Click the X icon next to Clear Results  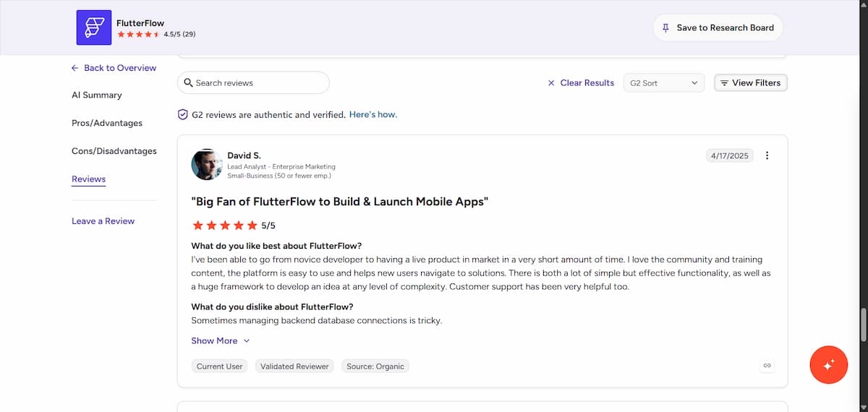click(x=551, y=83)
